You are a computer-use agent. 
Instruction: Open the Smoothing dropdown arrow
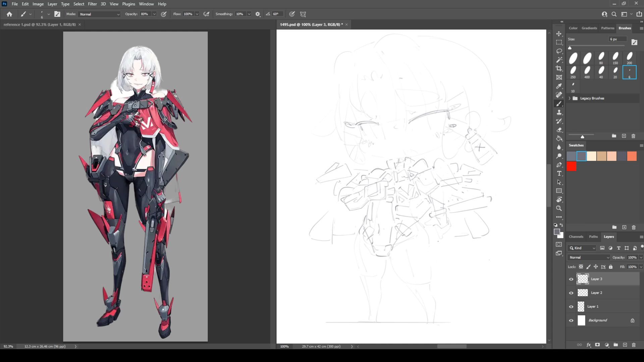point(249,14)
